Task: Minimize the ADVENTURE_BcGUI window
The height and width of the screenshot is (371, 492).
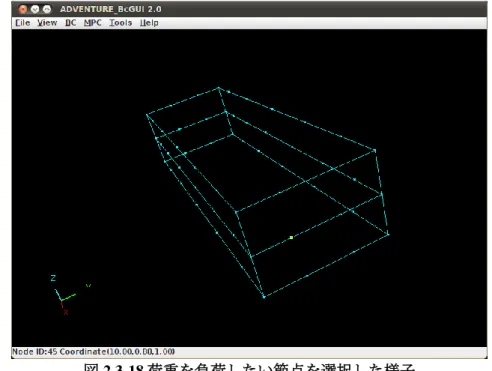Action: click(35, 9)
